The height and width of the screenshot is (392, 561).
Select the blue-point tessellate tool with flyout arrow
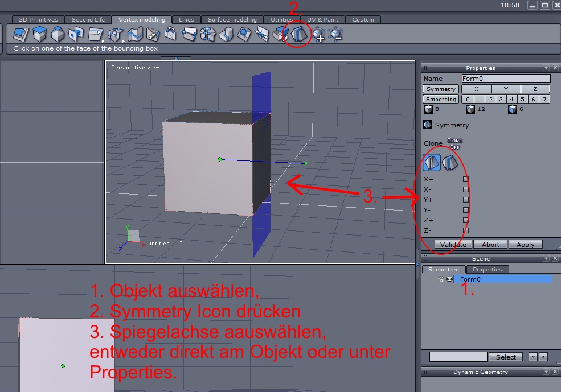(115, 35)
